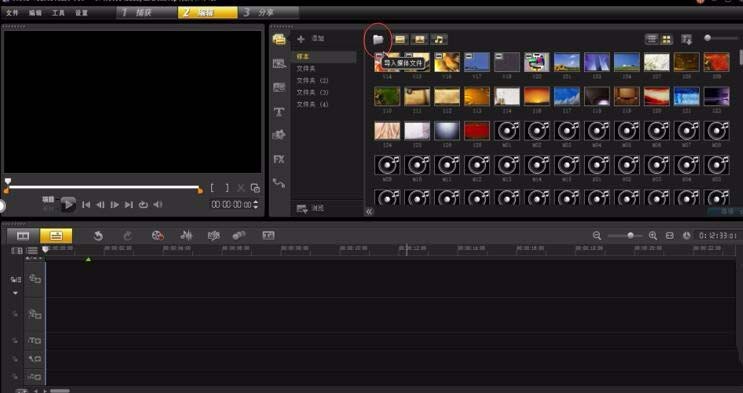Click the preview timecode field
This screenshot has height=393, width=743.
(232, 205)
